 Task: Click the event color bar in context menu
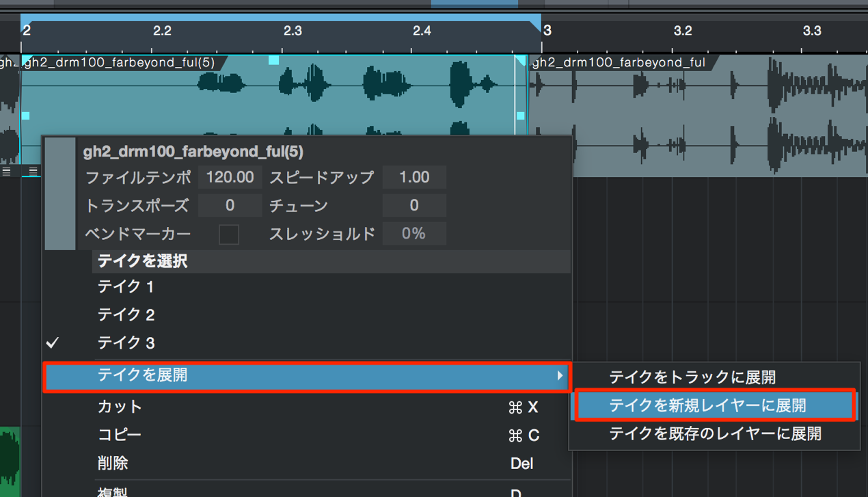60,193
